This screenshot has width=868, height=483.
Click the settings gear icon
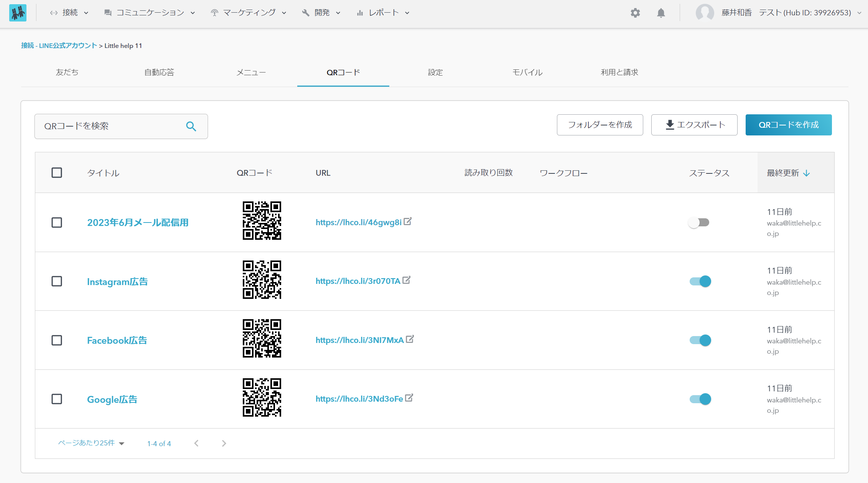point(635,13)
